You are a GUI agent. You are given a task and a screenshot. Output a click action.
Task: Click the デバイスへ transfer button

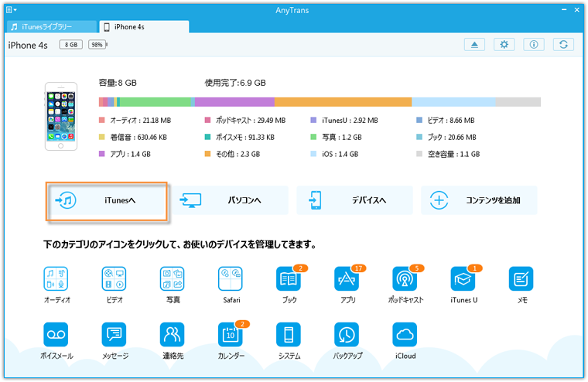(x=355, y=200)
